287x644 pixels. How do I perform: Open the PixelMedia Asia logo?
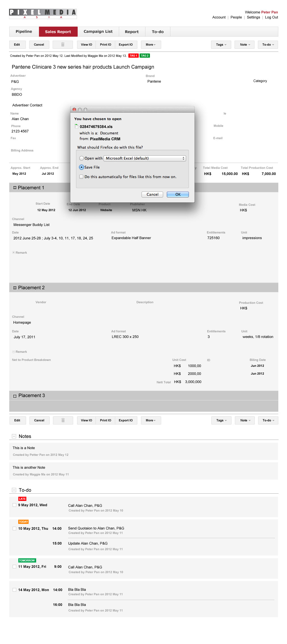coord(43,14)
